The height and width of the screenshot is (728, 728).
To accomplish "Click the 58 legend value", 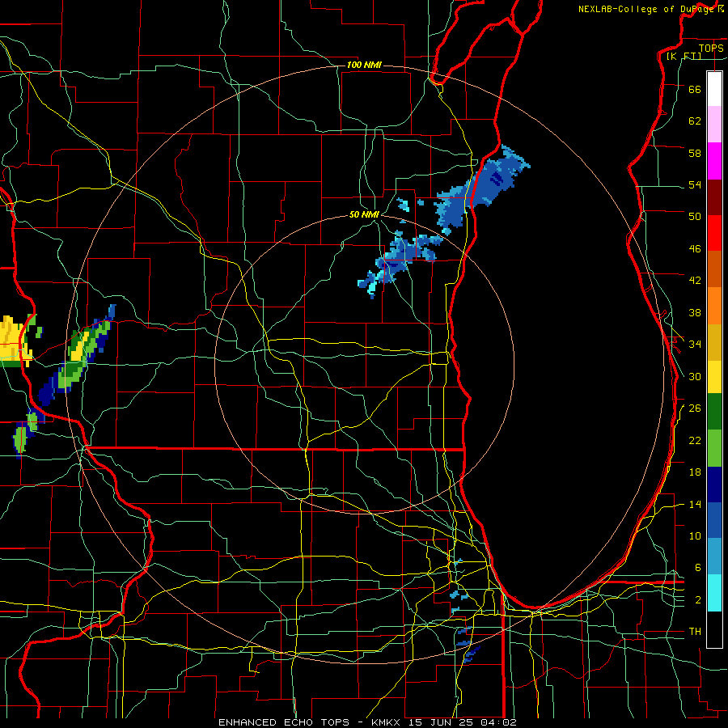I will coord(695,153).
